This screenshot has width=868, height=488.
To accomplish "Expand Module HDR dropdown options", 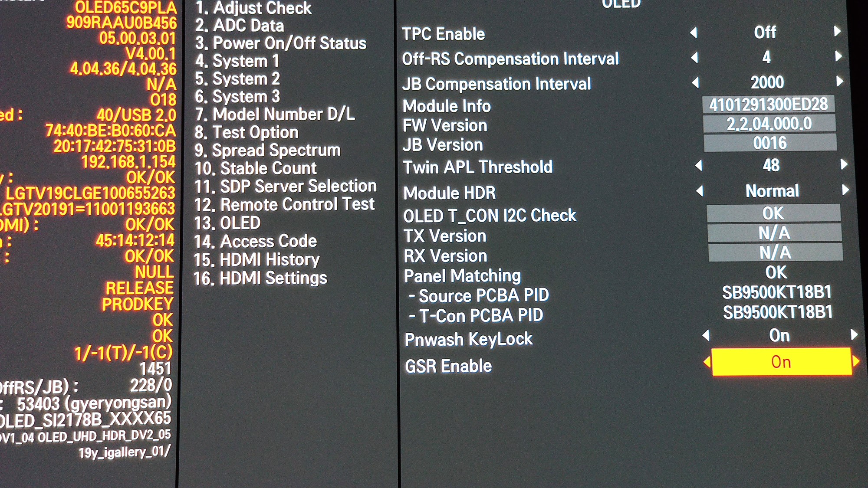I will point(852,191).
